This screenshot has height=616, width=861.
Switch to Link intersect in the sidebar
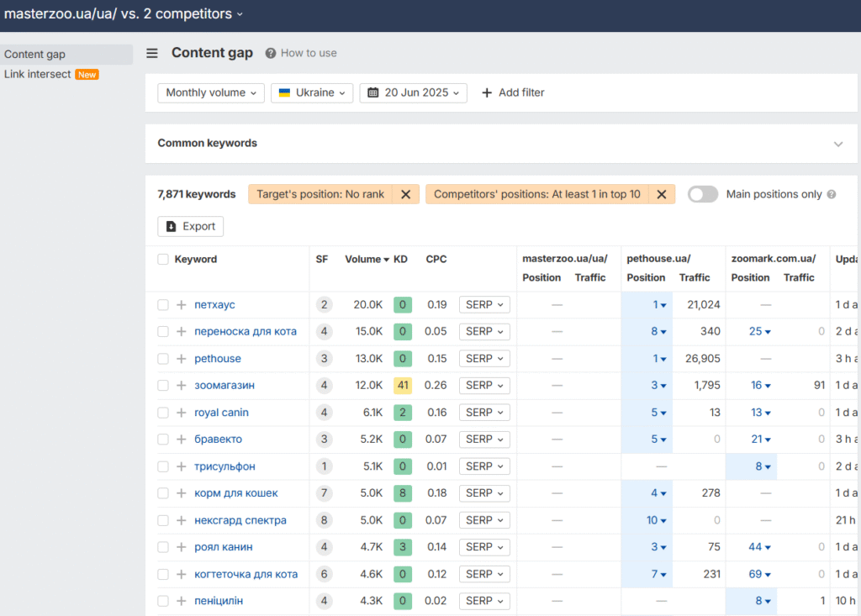pos(37,73)
